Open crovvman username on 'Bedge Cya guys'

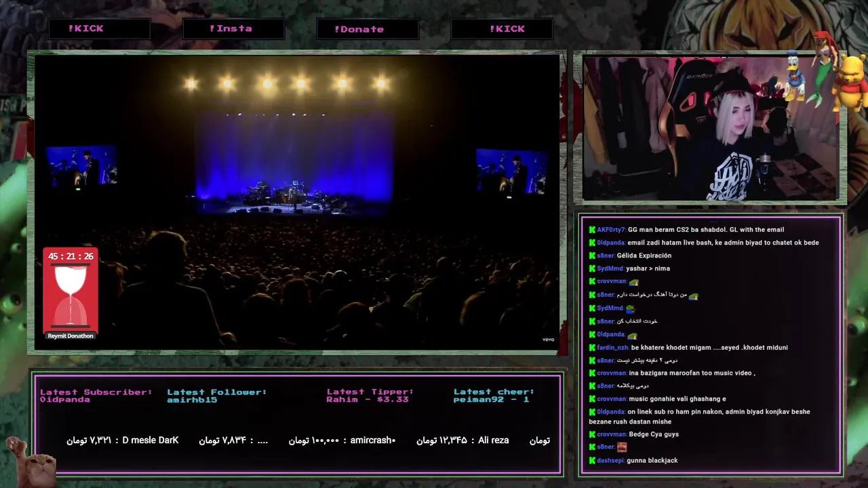tap(612, 434)
